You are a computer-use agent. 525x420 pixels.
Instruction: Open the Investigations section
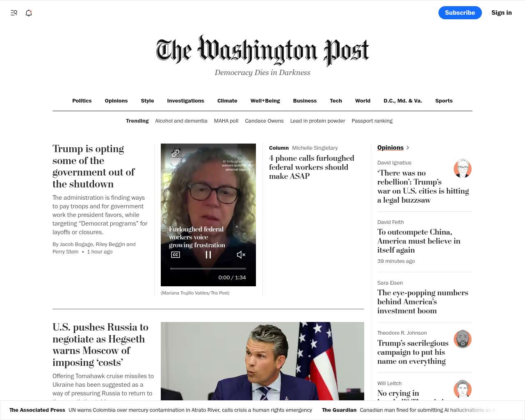pos(185,101)
